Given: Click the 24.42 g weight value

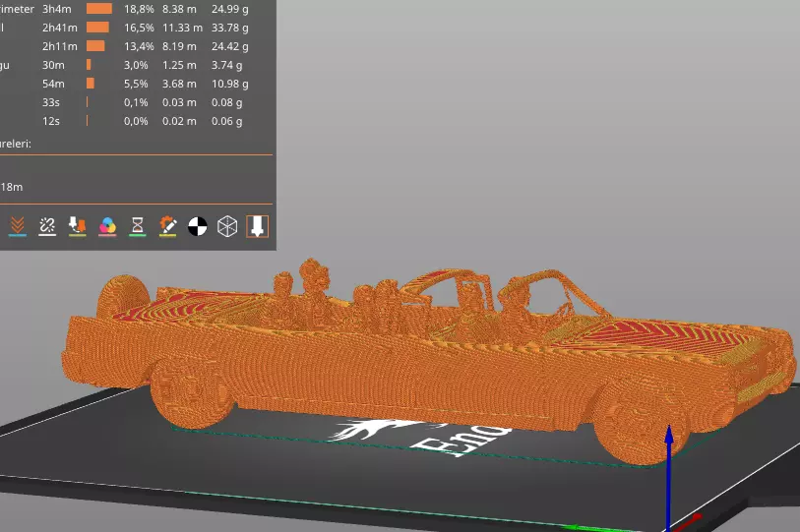Looking at the screenshot, I should pyautogui.click(x=230, y=46).
